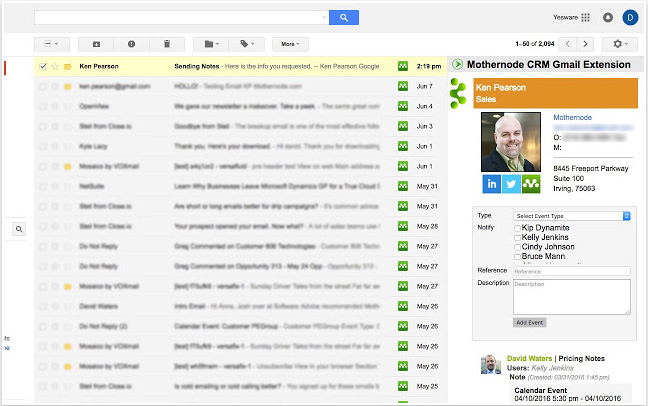648x406 pixels.
Task: Open the Google apps grid icon
Action: tap(585, 17)
